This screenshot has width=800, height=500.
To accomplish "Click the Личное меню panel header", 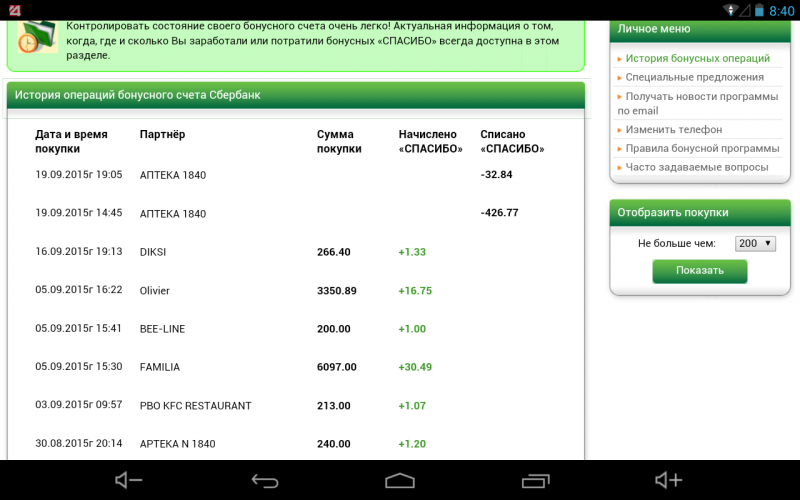I will 699,30.
